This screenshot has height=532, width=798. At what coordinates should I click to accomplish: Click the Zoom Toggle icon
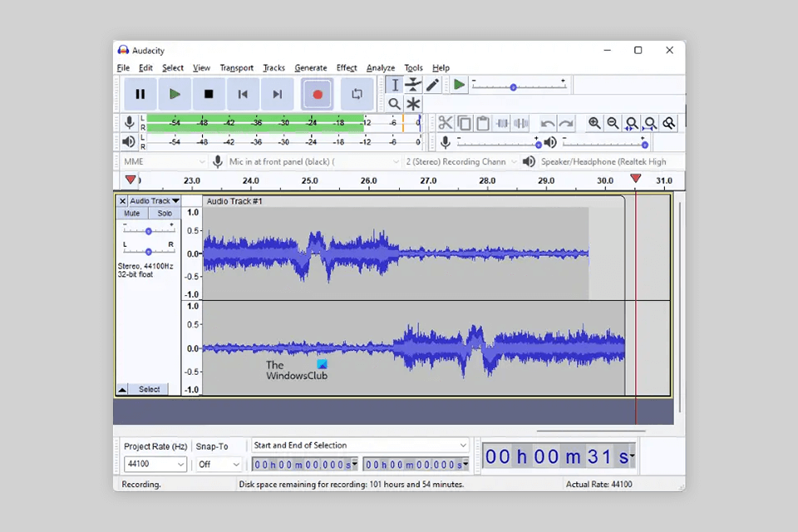tap(668, 123)
